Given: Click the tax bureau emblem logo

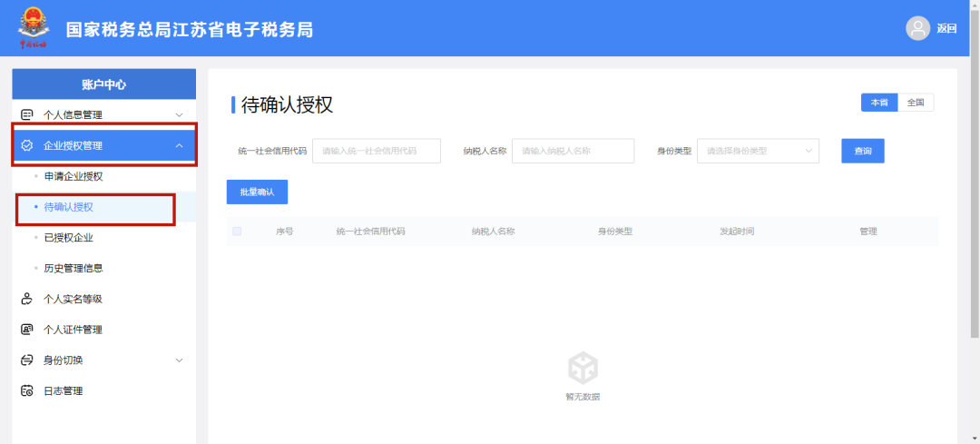Looking at the screenshot, I should coord(33,28).
